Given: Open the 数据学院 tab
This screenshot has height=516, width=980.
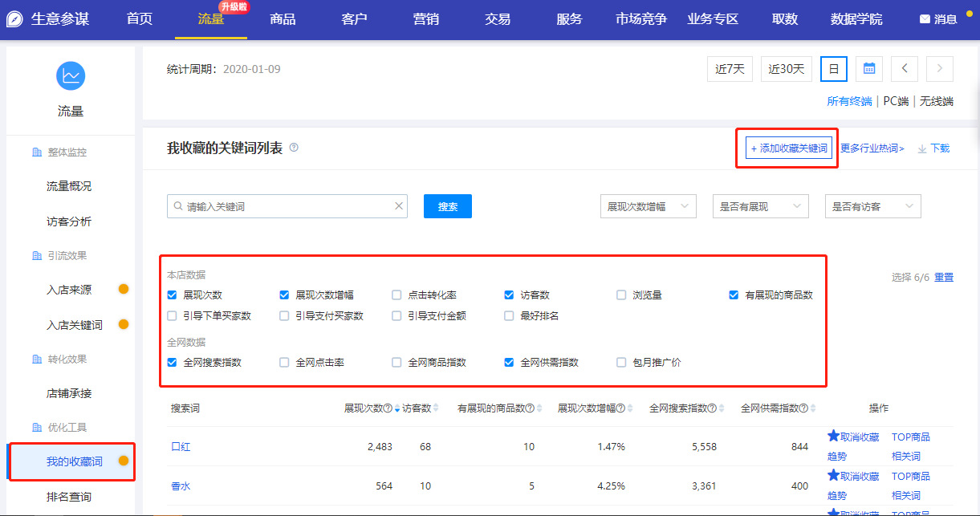Looking at the screenshot, I should tap(856, 19).
